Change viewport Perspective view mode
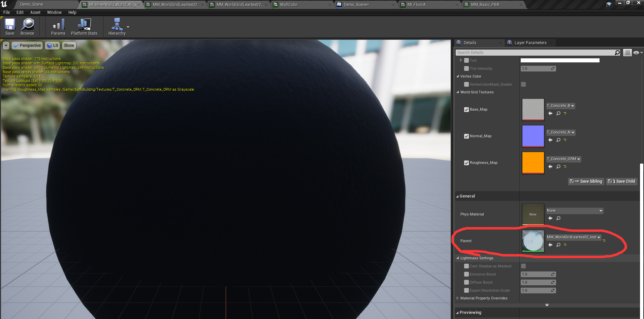Screen dimensions: 644x319 click(27, 46)
